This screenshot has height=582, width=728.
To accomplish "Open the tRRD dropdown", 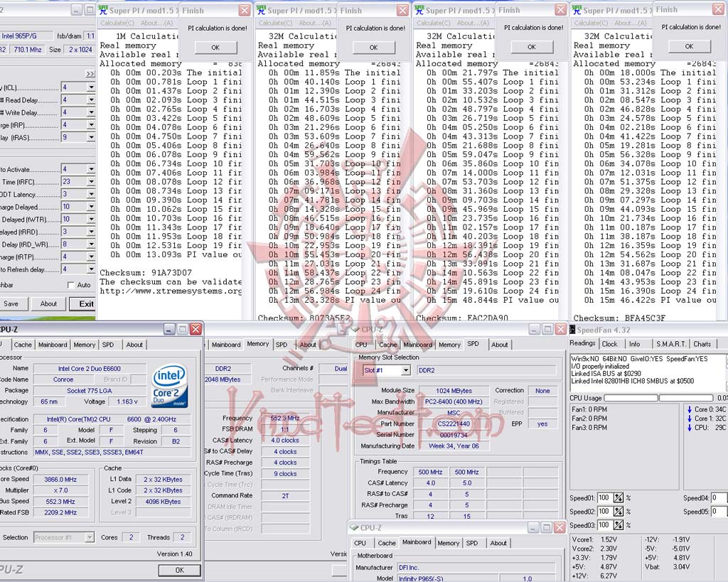I will [91, 232].
